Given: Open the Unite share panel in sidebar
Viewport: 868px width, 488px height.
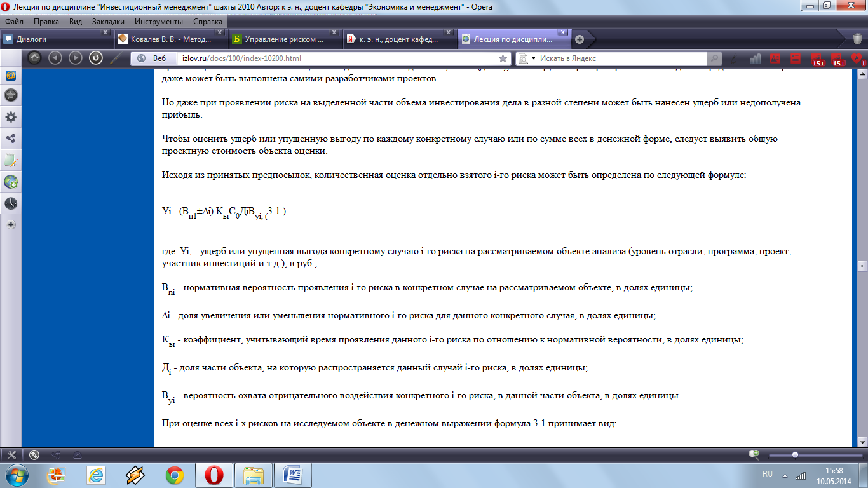Looking at the screenshot, I should 10,139.
